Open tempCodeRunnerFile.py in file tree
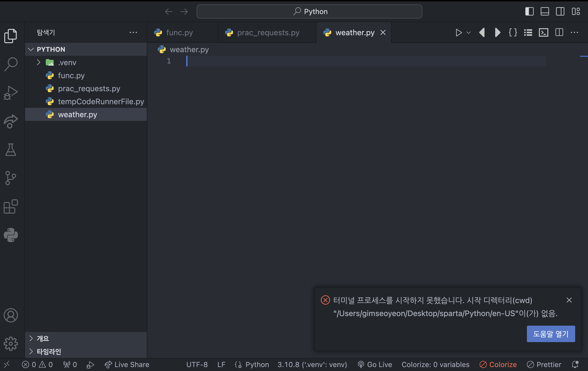Image resolution: width=588 pixels, height=371 pixels. (x=86, y=101)
